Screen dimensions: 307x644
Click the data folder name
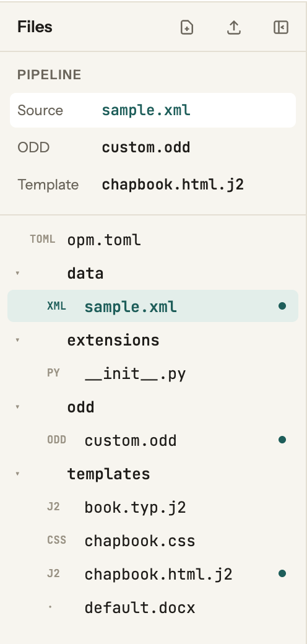85,274
